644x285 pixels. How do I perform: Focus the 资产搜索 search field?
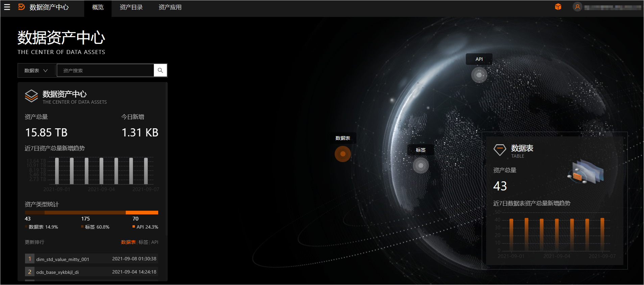coord(105,71)
